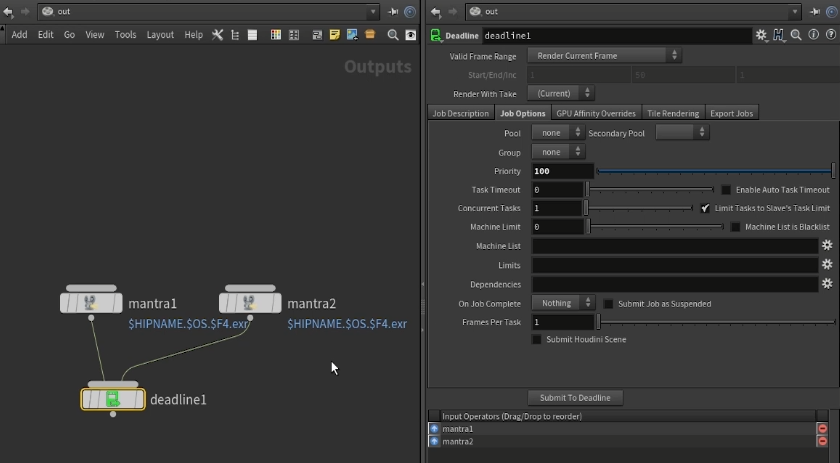Click the orange box subnet icon
840x463 pixels.
tap(370, 35)
